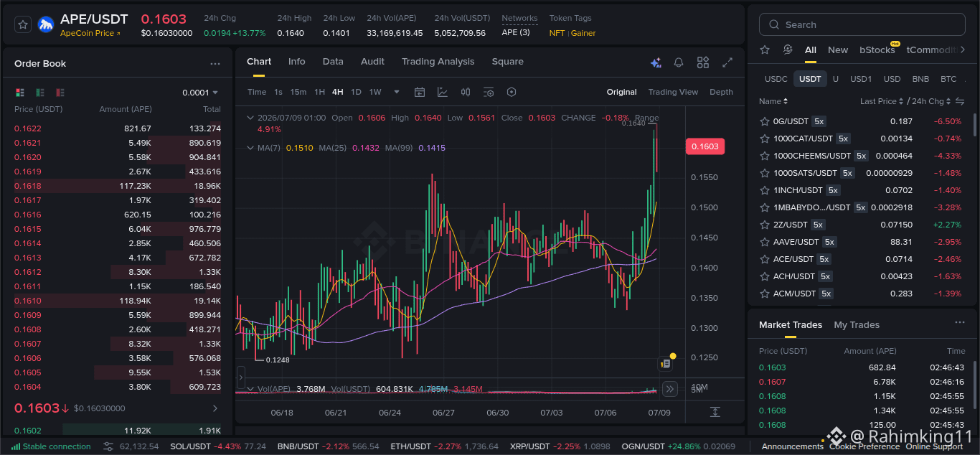Screen dimensions: 980x455
Task: Open the 0.0001 price precision dropdown
Action: tap(200, 93)
